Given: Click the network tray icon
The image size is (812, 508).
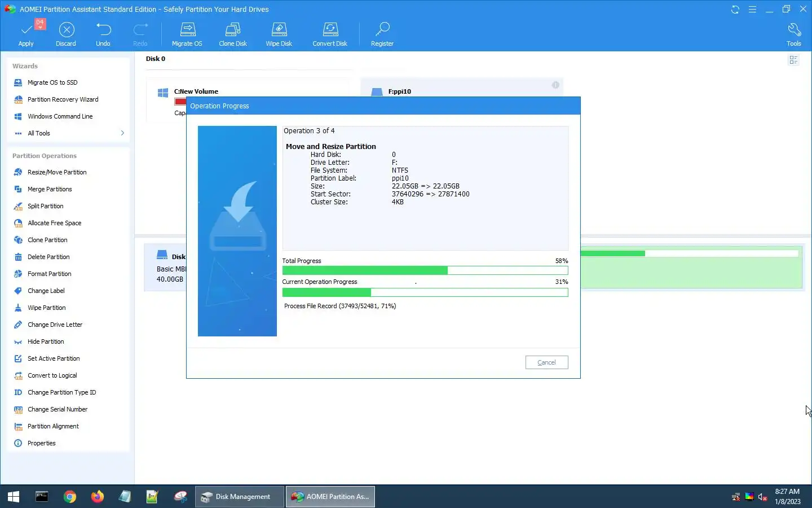Looking at the screenshot, I should pos(735,497).
